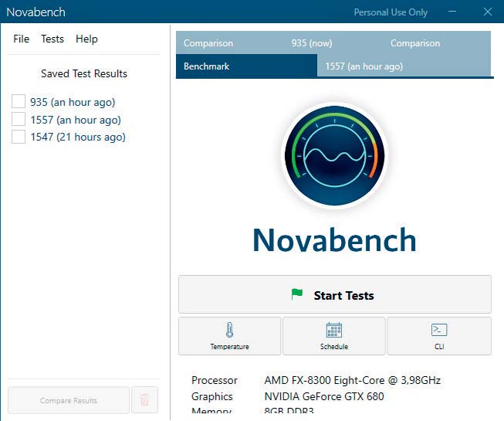Minimize the Novabench window

452,12
